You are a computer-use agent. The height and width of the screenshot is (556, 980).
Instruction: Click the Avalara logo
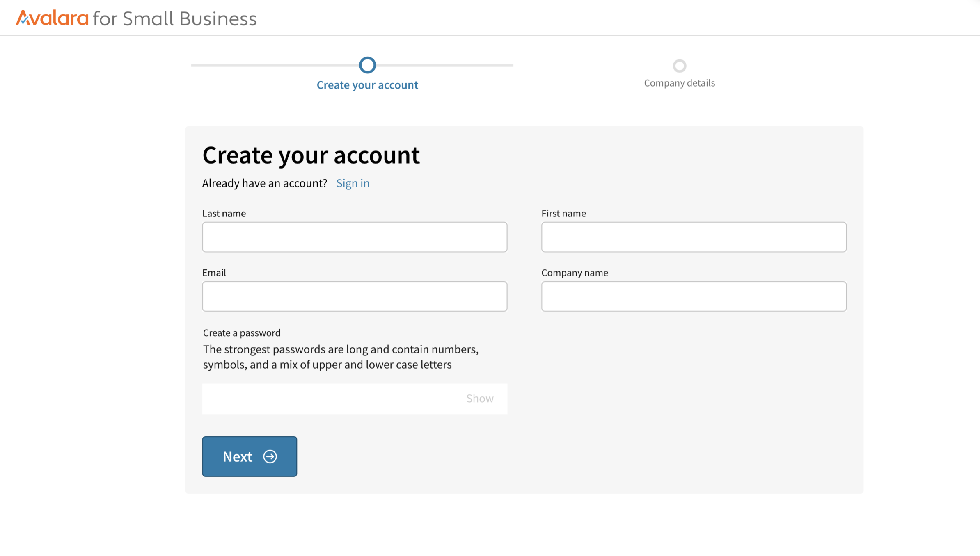[52, 18]
